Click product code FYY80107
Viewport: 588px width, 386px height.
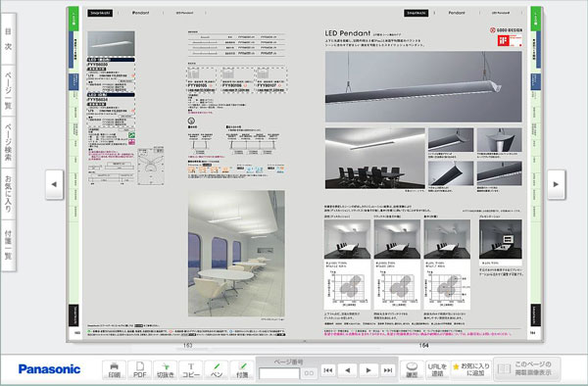click(x=268, y=86)
